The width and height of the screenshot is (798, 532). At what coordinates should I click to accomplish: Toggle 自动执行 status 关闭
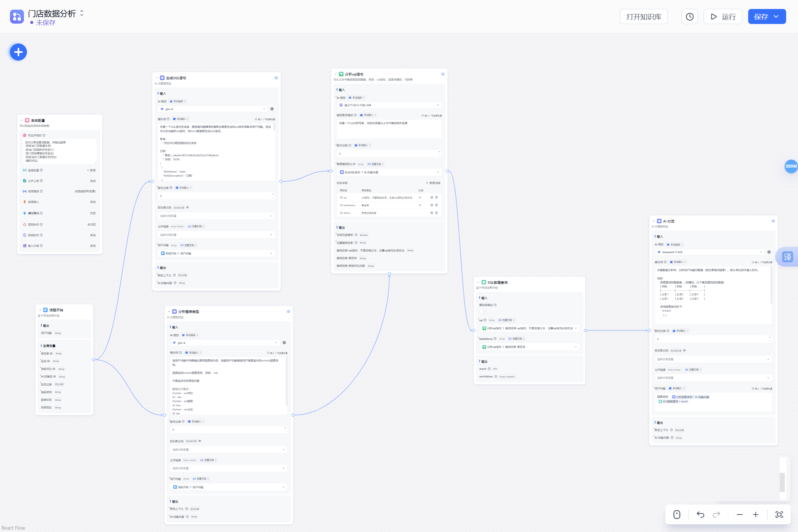pyautogui.click(x=93, y=235)
